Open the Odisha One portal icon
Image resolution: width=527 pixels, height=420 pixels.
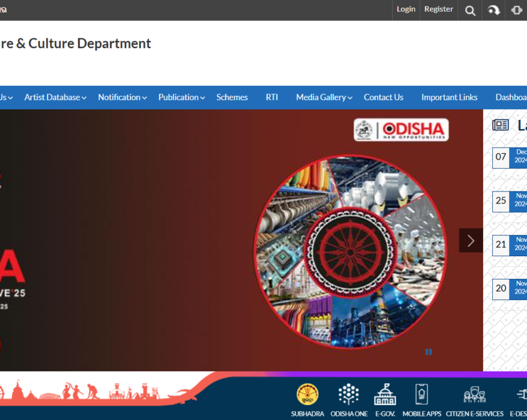coord(349,395)
